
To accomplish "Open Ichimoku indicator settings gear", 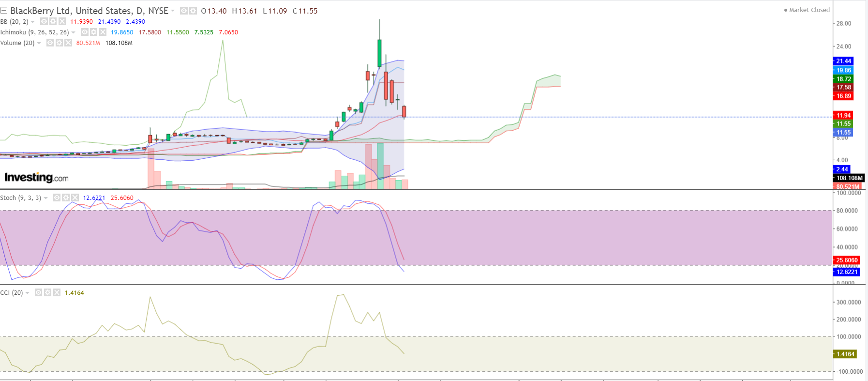I will pyautogui.click(x=93, y=32).
